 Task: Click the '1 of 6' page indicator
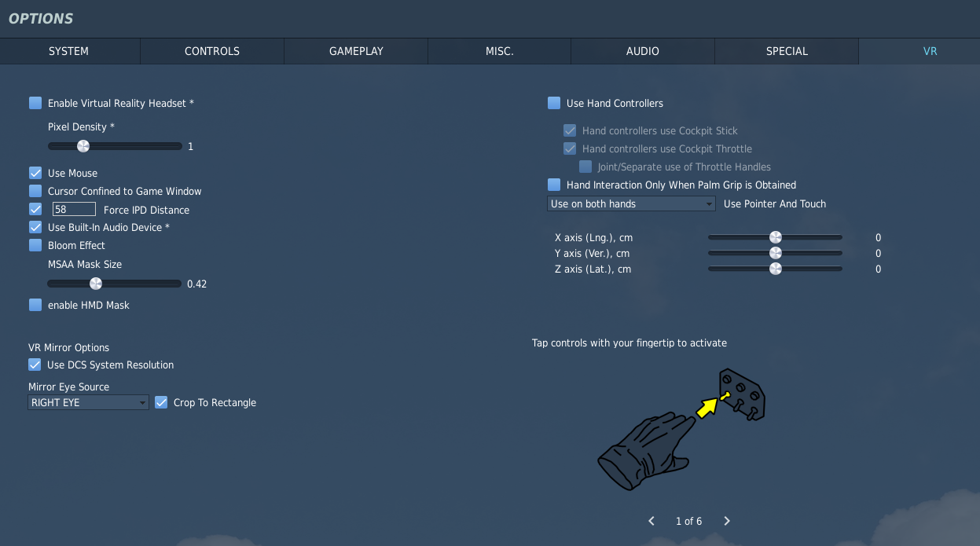coord(689,522)
